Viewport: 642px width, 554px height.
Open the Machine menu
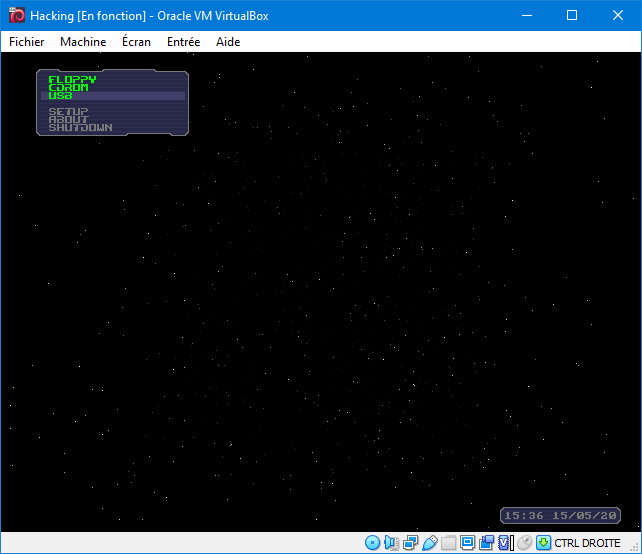(83, 42)
